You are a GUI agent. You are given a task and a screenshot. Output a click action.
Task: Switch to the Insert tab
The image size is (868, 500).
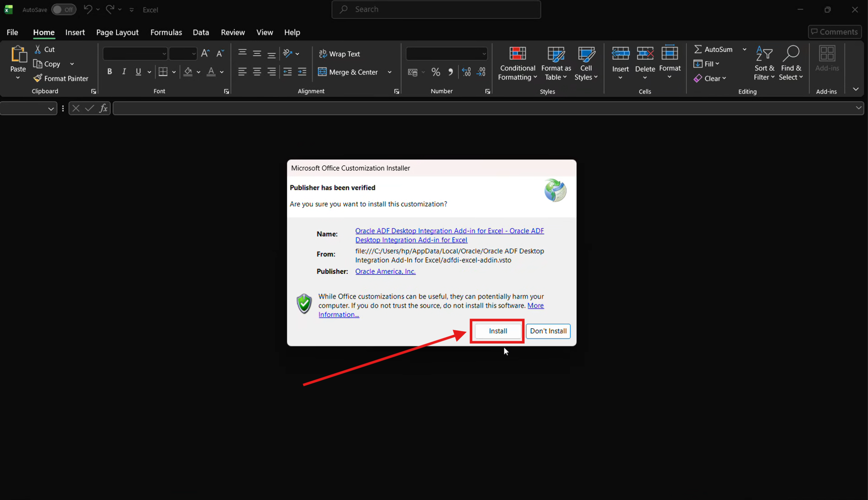point(75,32)
